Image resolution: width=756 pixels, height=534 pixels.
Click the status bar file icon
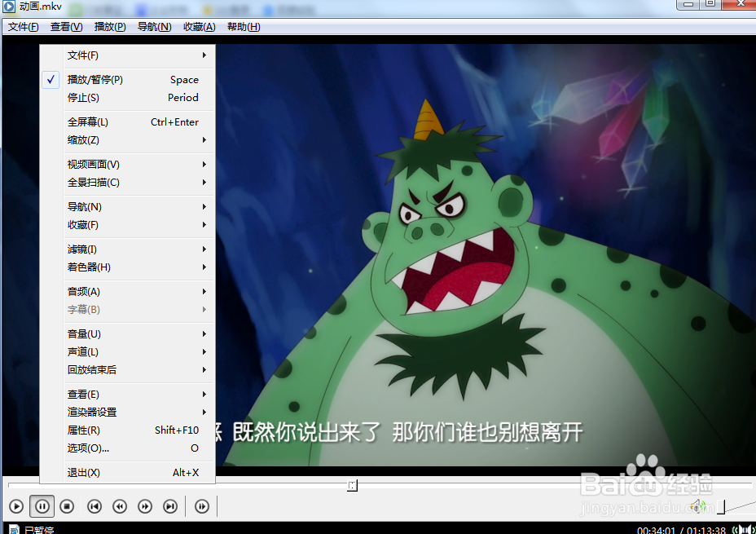(14, 530)
